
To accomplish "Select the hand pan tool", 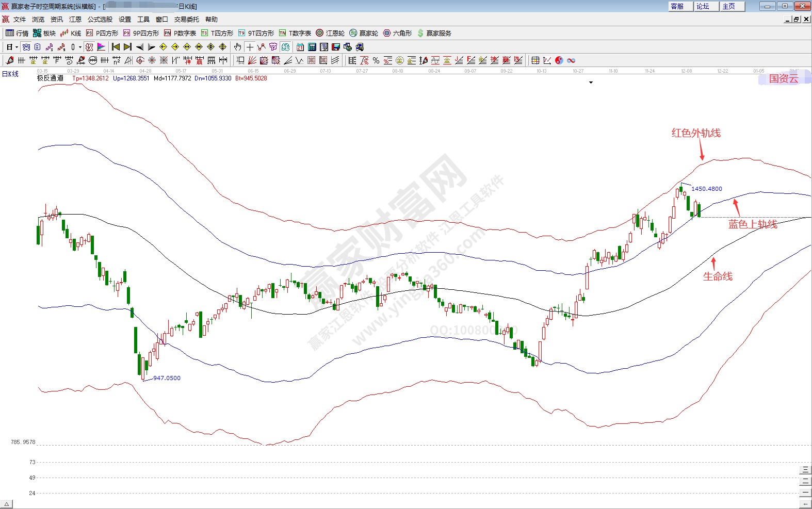I will [x=237, y=47].
